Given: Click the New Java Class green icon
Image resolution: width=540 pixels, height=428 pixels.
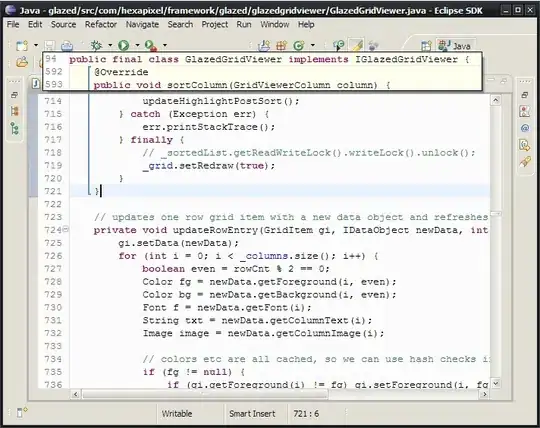Looking at the screenshot, I should point(299,45).
